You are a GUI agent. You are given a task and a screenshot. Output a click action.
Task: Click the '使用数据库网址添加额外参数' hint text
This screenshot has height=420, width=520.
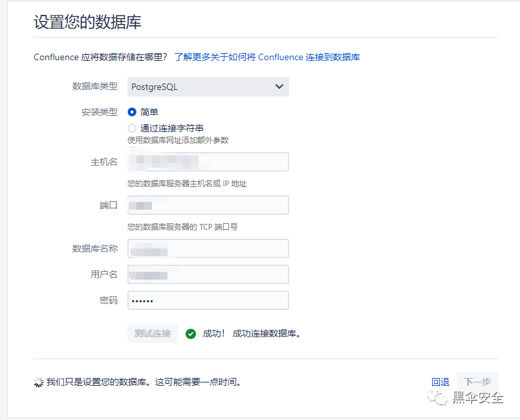pos(178,140)
